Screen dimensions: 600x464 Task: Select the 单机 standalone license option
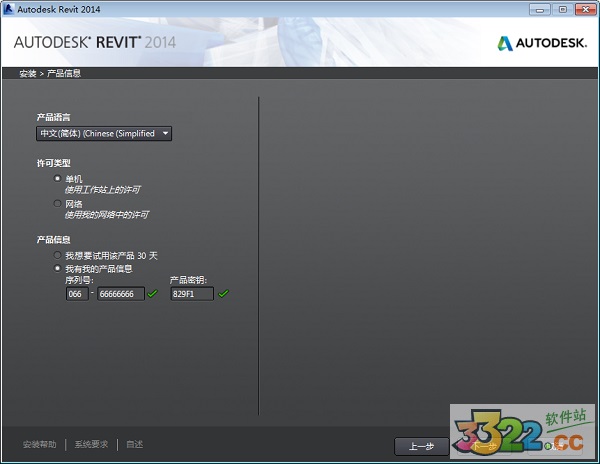point(57,178)
